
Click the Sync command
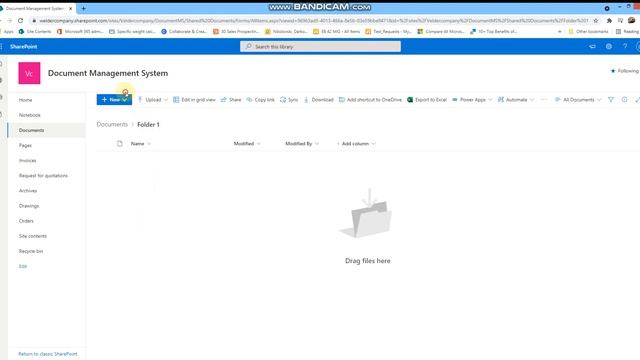pyautogui.click(x=289, y=100)
